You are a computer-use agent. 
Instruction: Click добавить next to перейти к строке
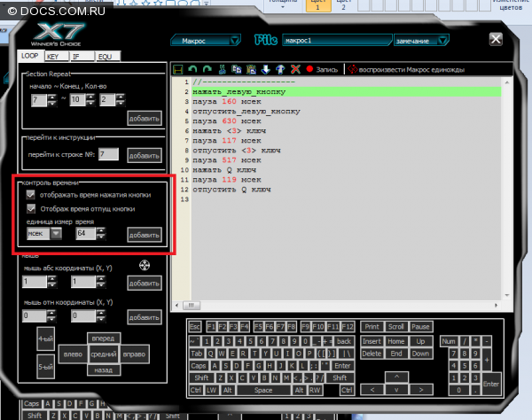[x=145, y=156]
